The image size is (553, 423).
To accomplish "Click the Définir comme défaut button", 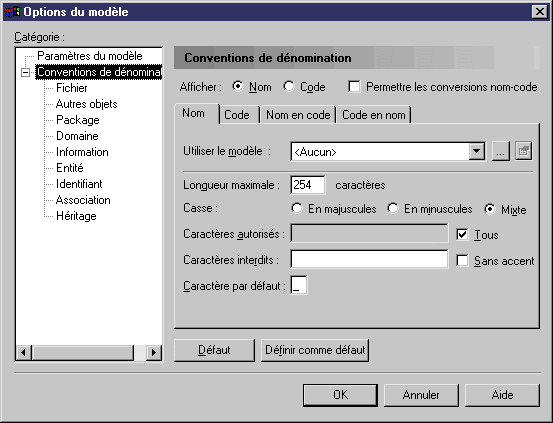I will pyautogui.click(x=315, y=350).
